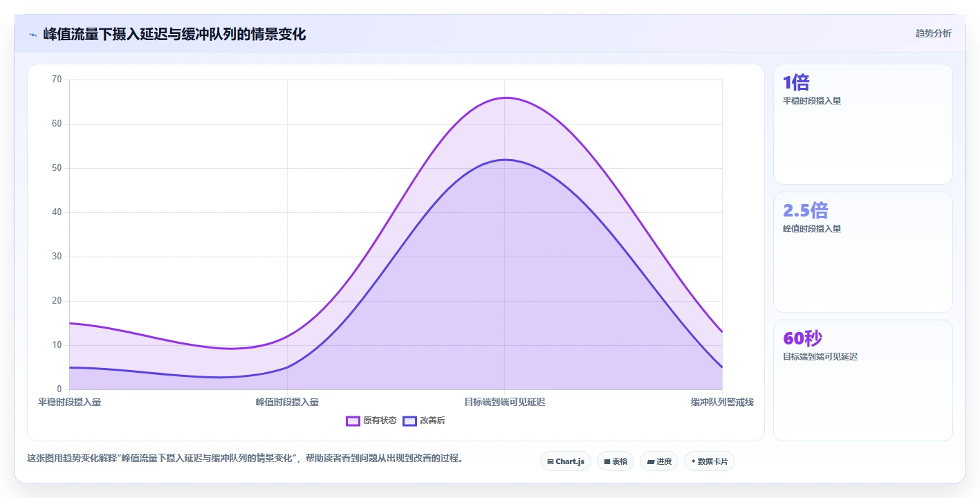The image size is (980, 498).
Task: Click the 1倍 value text
Action: 796,82
